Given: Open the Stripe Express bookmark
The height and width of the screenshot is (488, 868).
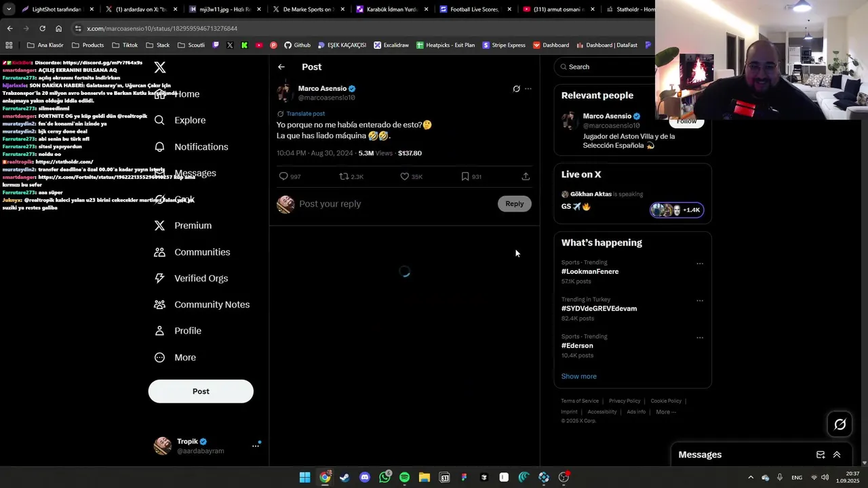Looking at the screenshot, I should (x=504, y=45).
